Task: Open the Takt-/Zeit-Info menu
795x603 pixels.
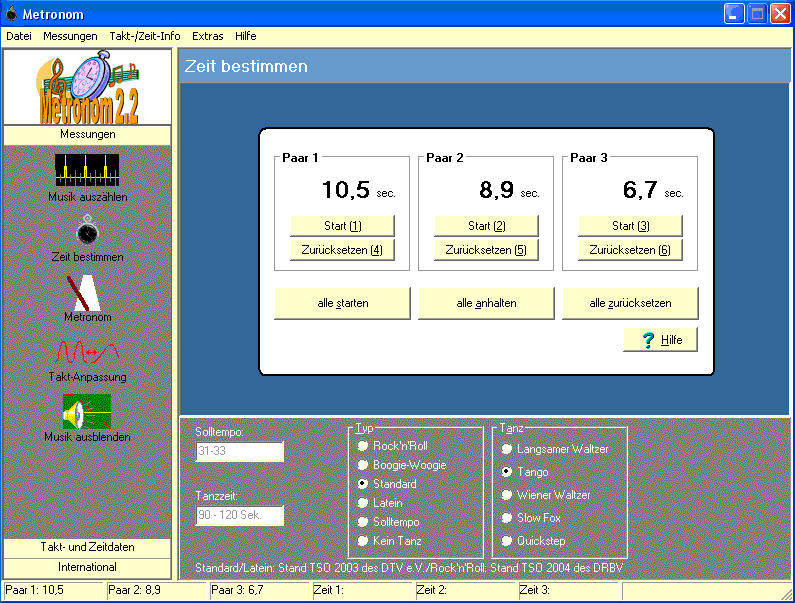Action: [x=144, y=36]
